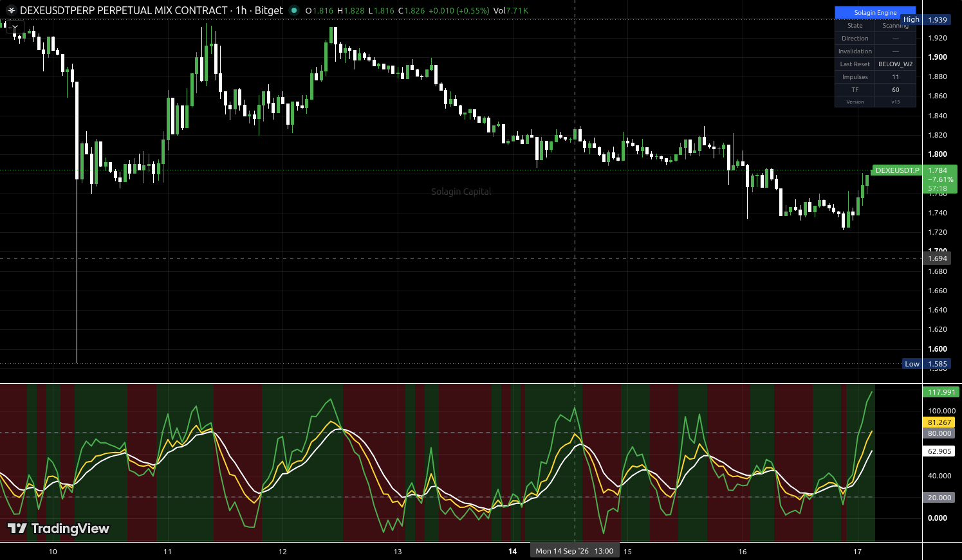Open the DEXEUSDTPERP PERPETUAL MIX CONTRACT symbol title
Image resolution: width=962 pixels, height=560 pixels.
[124, 10]
